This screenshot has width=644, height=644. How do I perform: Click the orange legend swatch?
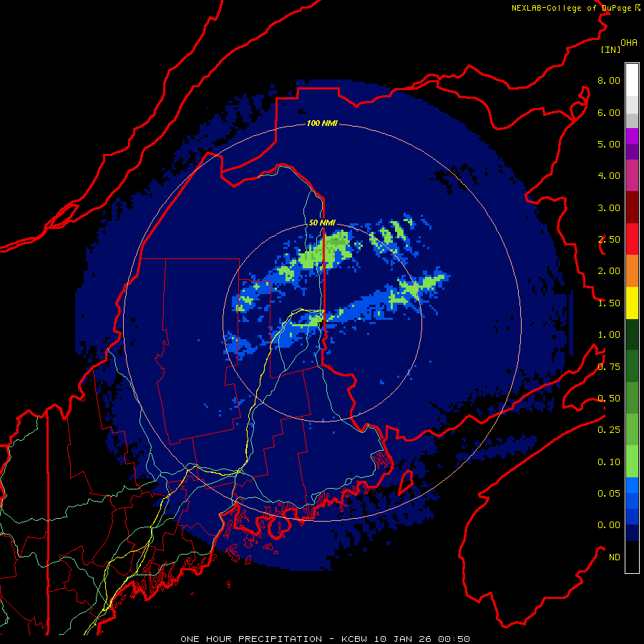632,271
